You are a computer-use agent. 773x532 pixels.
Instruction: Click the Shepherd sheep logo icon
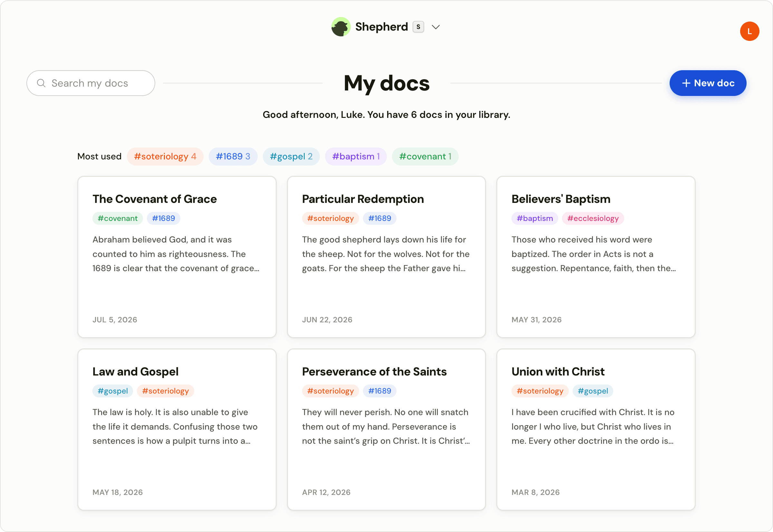click(x=341, y=27)
